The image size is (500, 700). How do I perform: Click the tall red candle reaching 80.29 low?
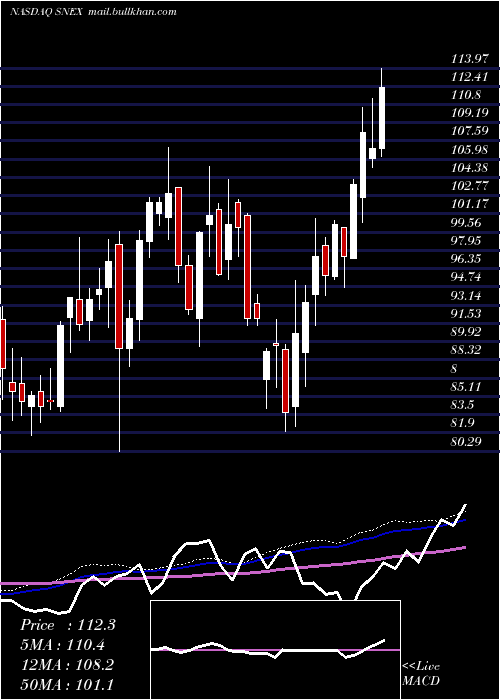119,296
